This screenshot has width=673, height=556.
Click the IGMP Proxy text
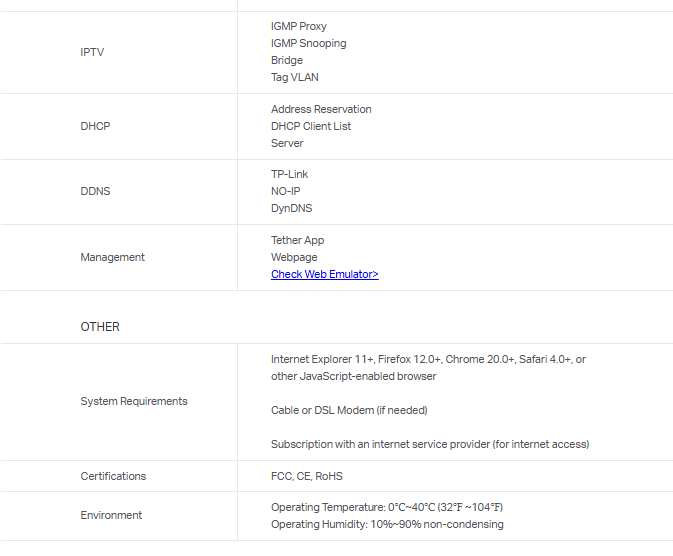click(298, 26)
